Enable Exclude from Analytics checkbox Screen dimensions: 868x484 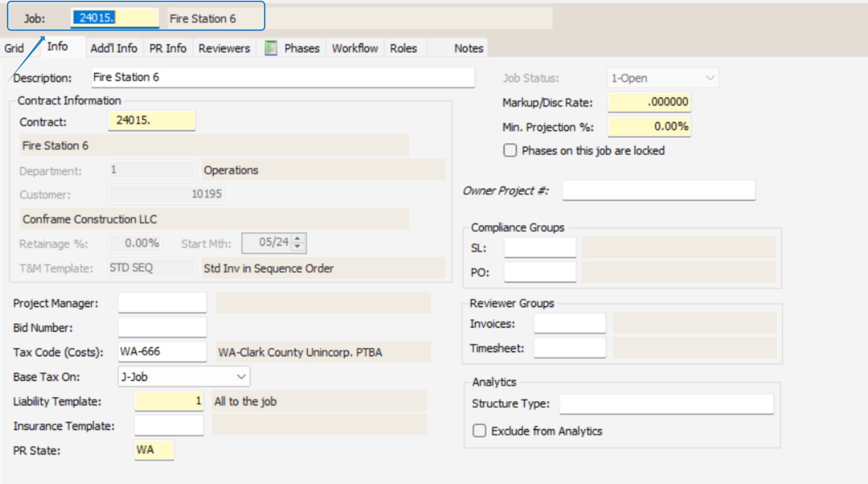[479, 431]
